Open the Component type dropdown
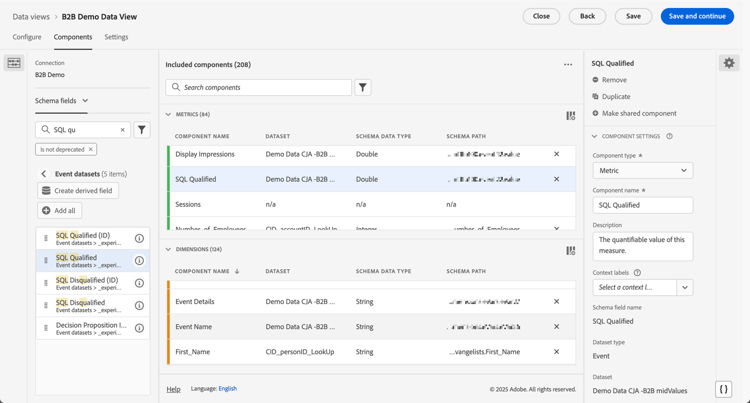750x403 pixels. pos(642,171)
